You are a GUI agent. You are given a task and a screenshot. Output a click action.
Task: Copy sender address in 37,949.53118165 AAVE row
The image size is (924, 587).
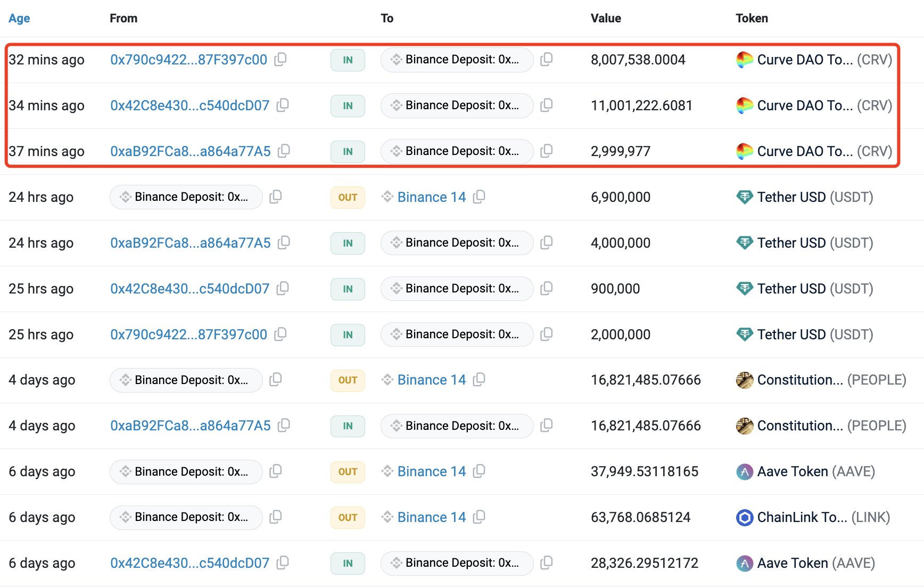pyautogui.click(x=276, y=471)
